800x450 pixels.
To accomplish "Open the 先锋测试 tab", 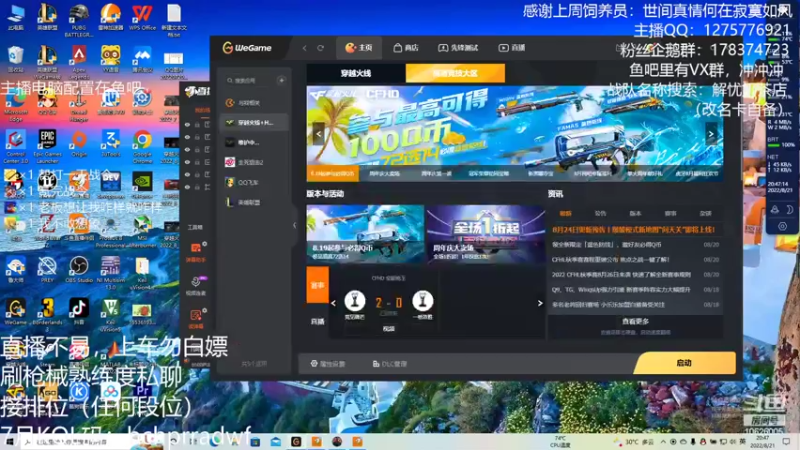I will click(458, 47).
